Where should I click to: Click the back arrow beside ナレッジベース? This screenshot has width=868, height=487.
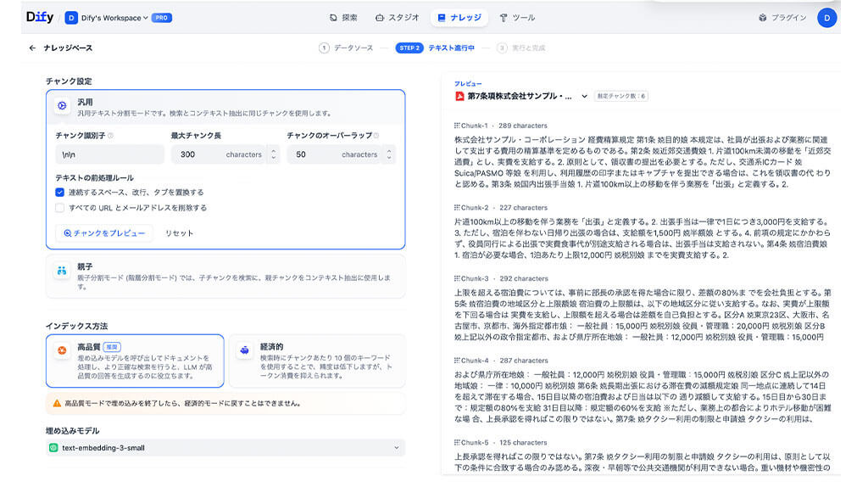tap(32, 48)
